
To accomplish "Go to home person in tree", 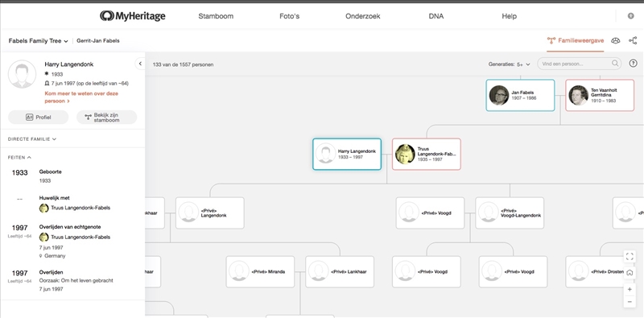I will tap(630, 272).
